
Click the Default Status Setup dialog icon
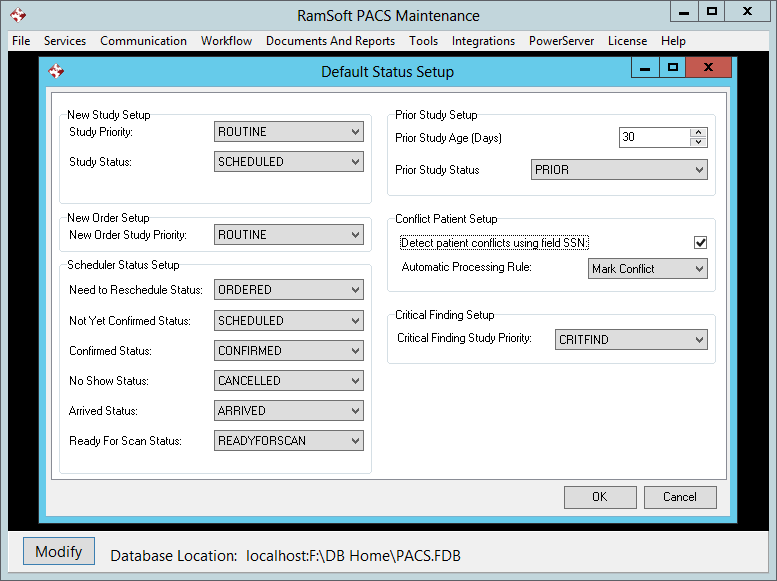56,71
